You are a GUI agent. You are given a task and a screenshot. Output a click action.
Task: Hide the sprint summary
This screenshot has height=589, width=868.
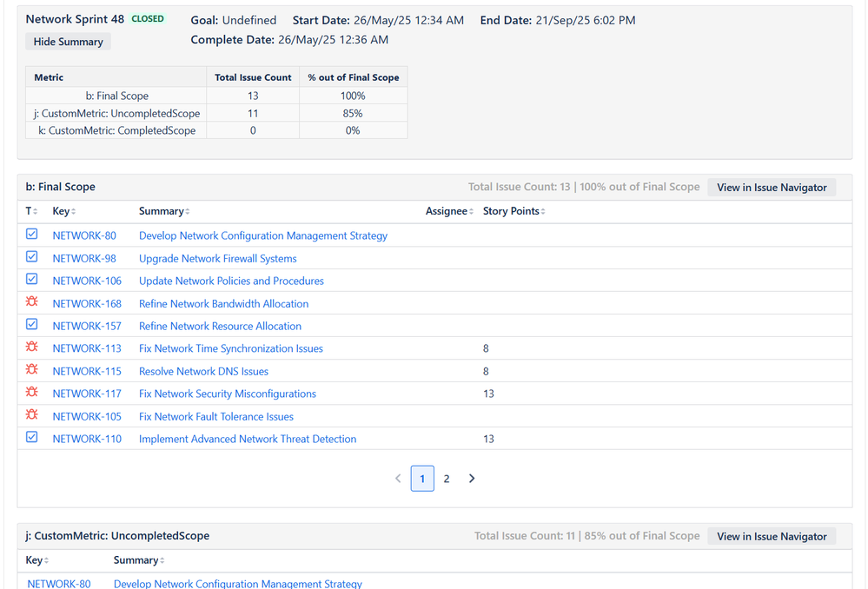(x=69, y=42)
